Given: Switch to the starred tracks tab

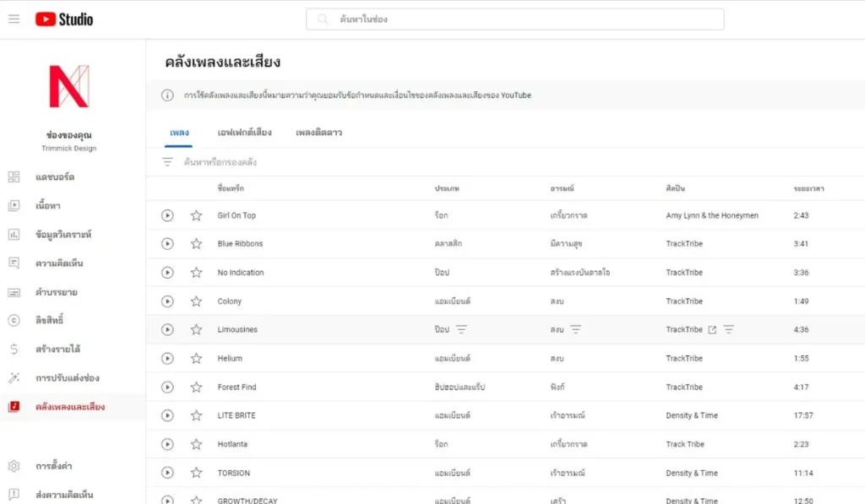Looking at the screenshot, I should (x=318, y=133).
